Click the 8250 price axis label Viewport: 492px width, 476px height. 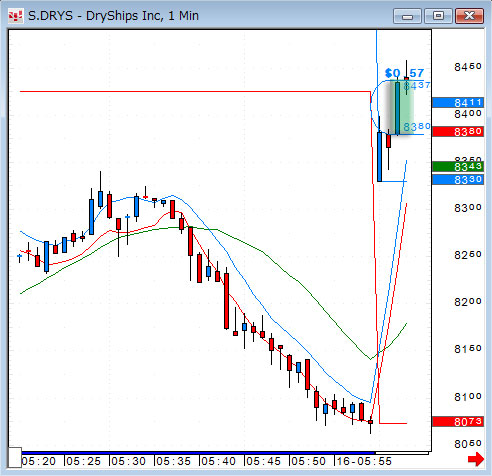point(468,255)
